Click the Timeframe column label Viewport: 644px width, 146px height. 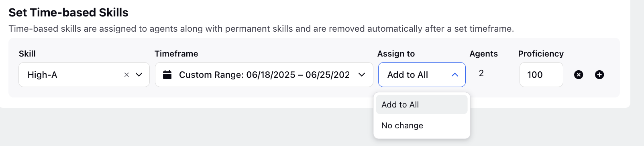[x=176, y=54]
